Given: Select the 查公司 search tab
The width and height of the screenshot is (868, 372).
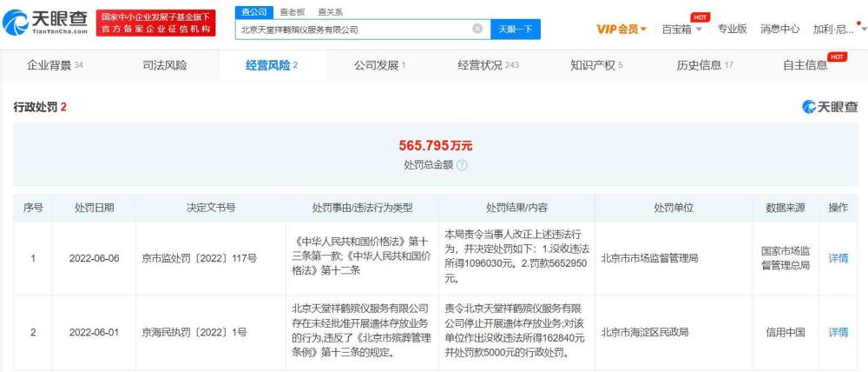Looking at the screenshot, I should (x=254, y=11).
